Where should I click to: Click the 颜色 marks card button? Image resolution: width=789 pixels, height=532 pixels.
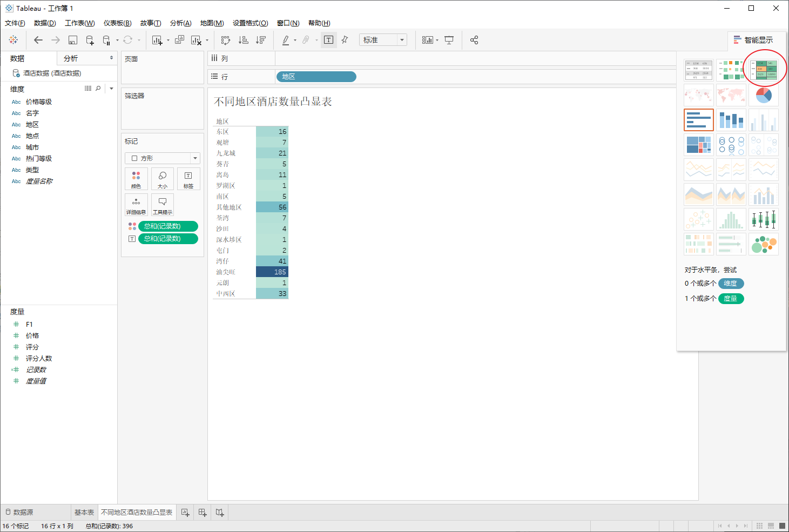pyautogui.click(x=136, y=179)
